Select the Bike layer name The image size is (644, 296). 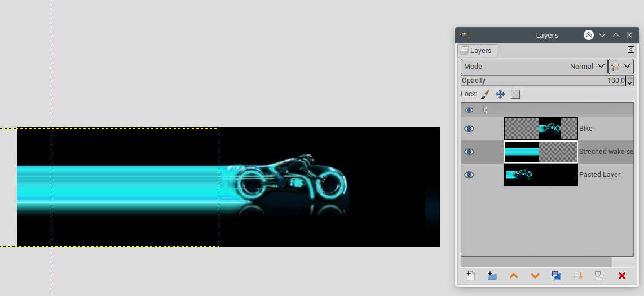586,129
